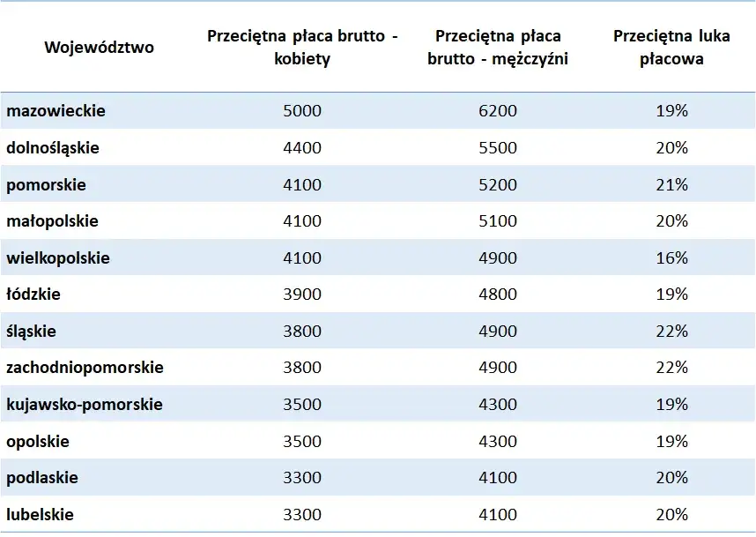
Task: Select the dolnośląskie row label
Action: [x=53, y=147]
